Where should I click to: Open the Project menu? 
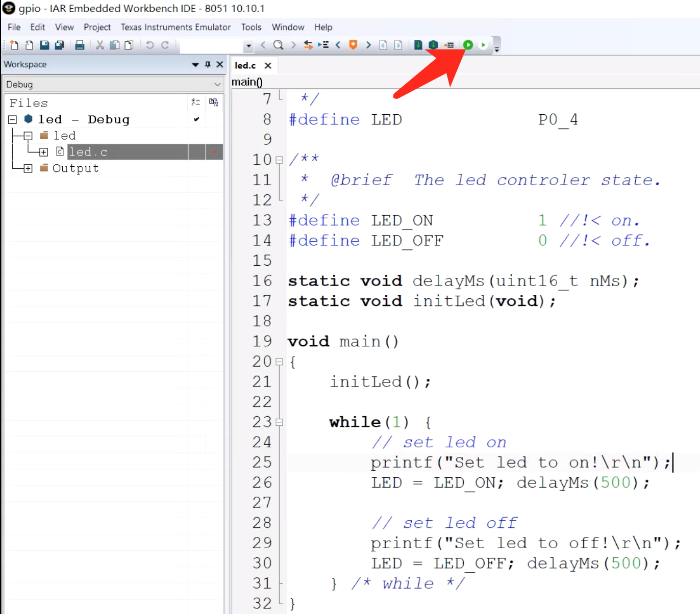point(97,27)
